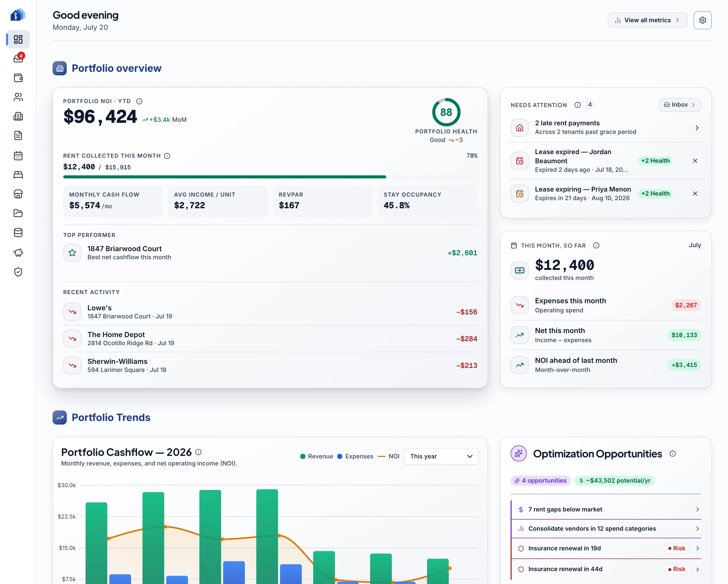The height and width of the screenshot is (584, 728).
Task: Click the star icon for 1847 Briarwood Court
Action: (x=72, y=252)
